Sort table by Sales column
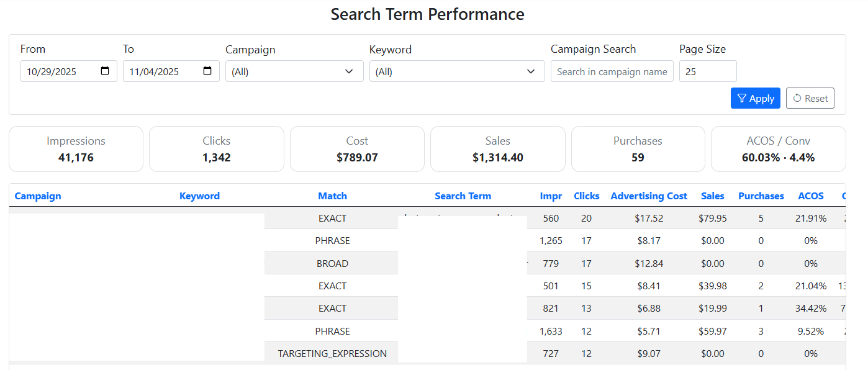 tap(712, 196)
